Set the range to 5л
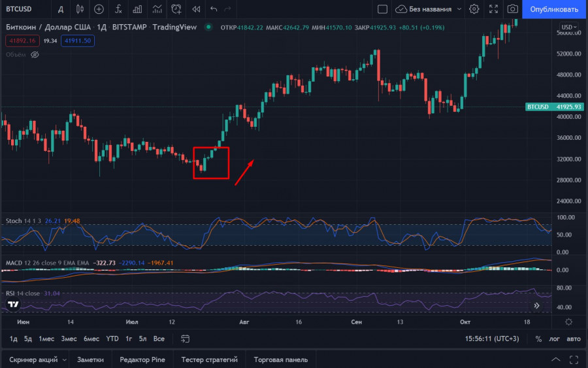 point(142,339)
